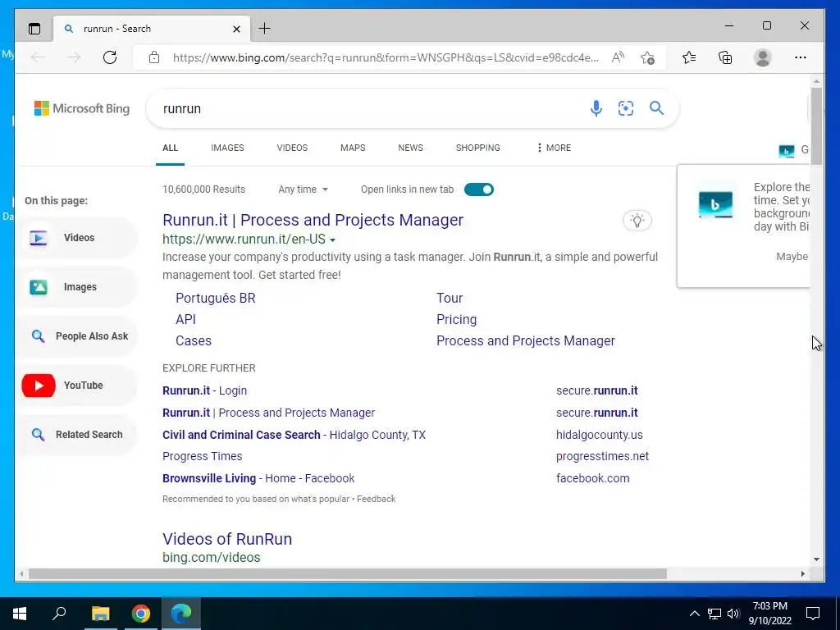840x630 pixels.
Task: Click the volume speaker tray icon
Action: pyautogui.click(x=733, y=614)
